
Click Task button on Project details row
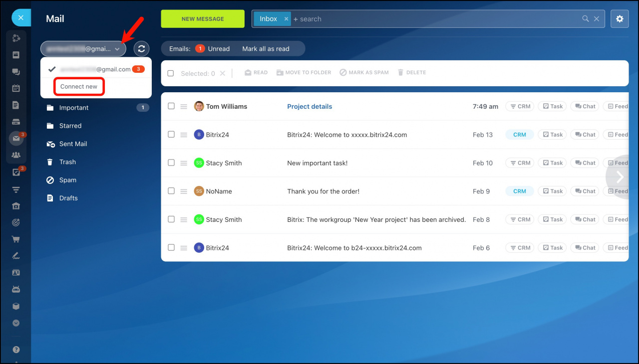552,106
